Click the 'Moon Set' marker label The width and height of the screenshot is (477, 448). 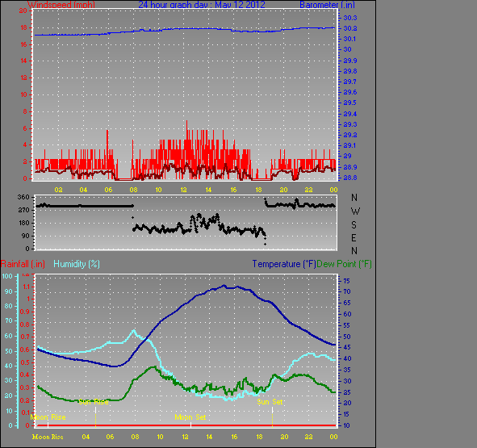pos(190,417)
